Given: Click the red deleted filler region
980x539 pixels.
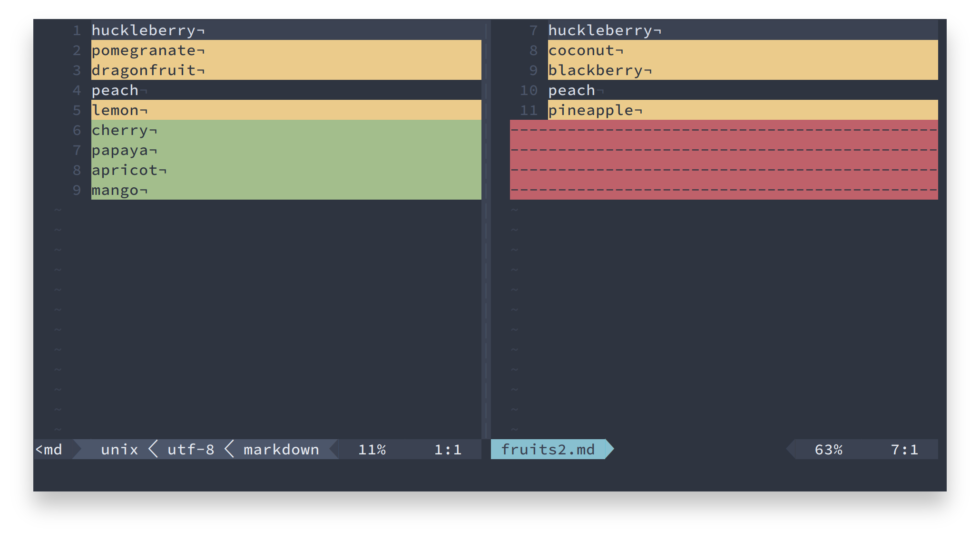Looking at the screenshot, I should point(723,159).
